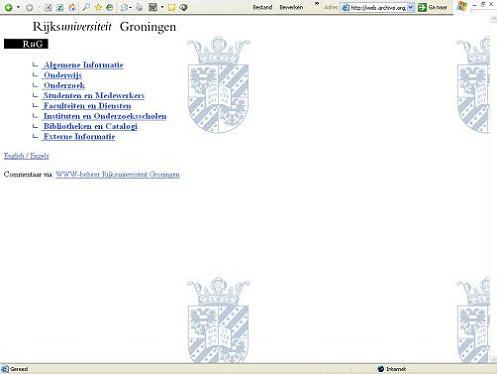Image resolution: width=497 pixels, height=374 pixels.
Task: Click the Stop loading toolbar icon
Action: coord(48,7)
